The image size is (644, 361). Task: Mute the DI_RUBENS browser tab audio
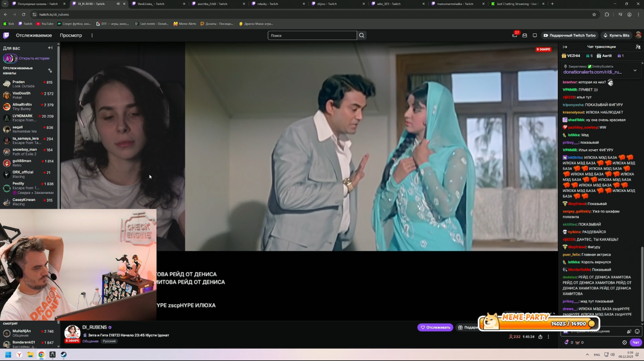pyautogui.click(x=118, y=4)
